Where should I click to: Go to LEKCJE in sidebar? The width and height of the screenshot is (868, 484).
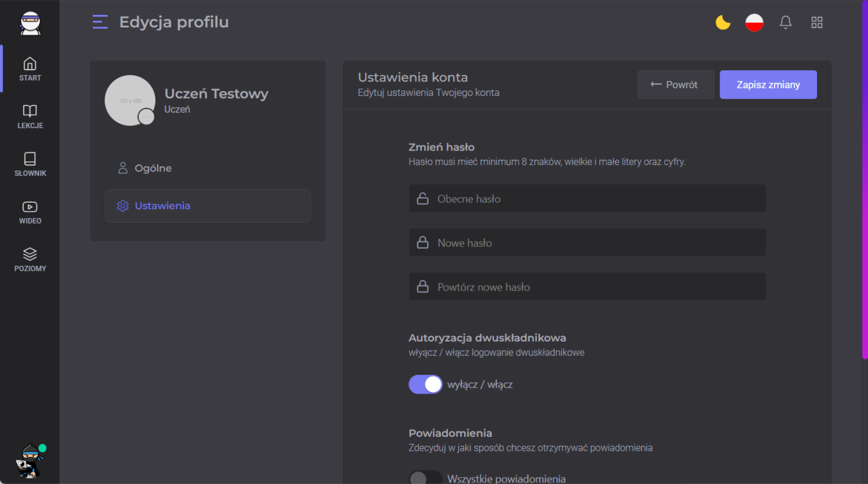(30, 116)
